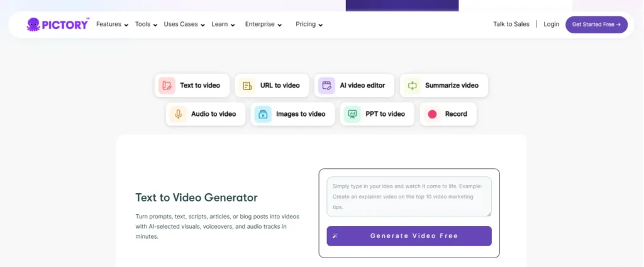644x267 pixels.
Task: Expand the Features dropdown chevron
Action: [126, 25]
